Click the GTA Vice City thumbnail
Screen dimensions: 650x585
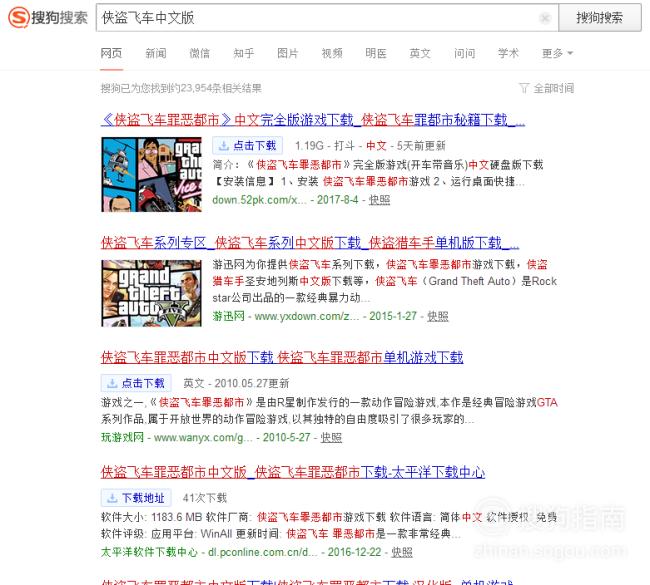151,175
